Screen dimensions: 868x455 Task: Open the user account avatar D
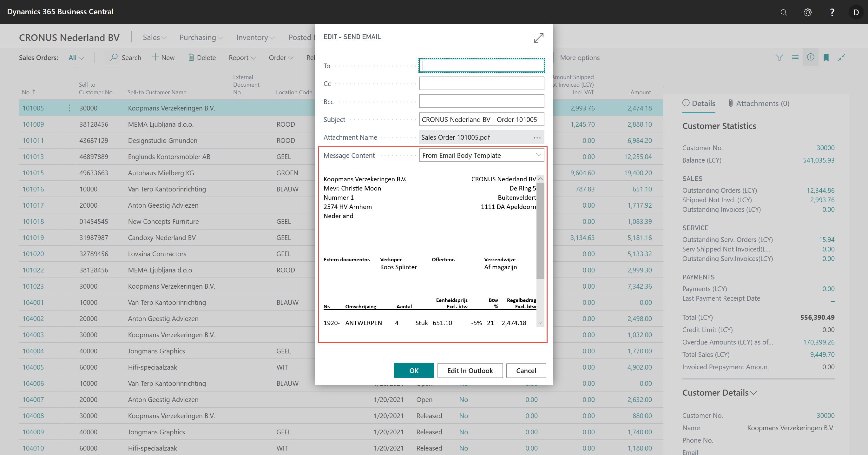856,12
